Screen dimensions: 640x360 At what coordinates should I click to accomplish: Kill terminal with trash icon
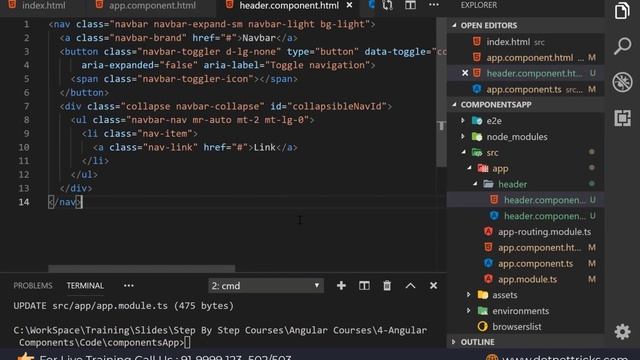(x=387, y=285)
